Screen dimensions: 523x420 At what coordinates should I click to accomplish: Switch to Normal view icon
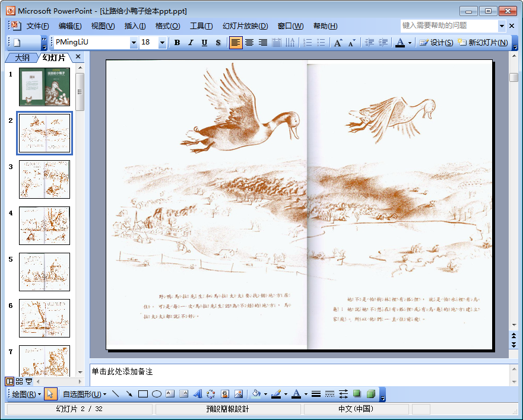[9, 381]
